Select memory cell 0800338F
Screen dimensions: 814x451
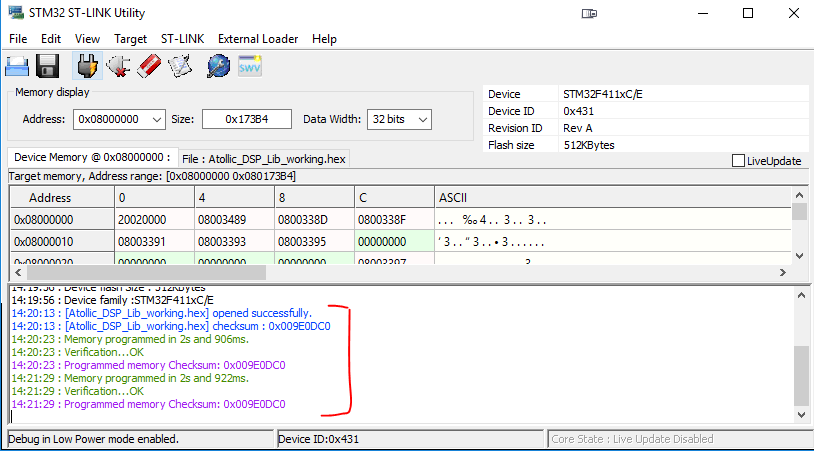point(395,220)
